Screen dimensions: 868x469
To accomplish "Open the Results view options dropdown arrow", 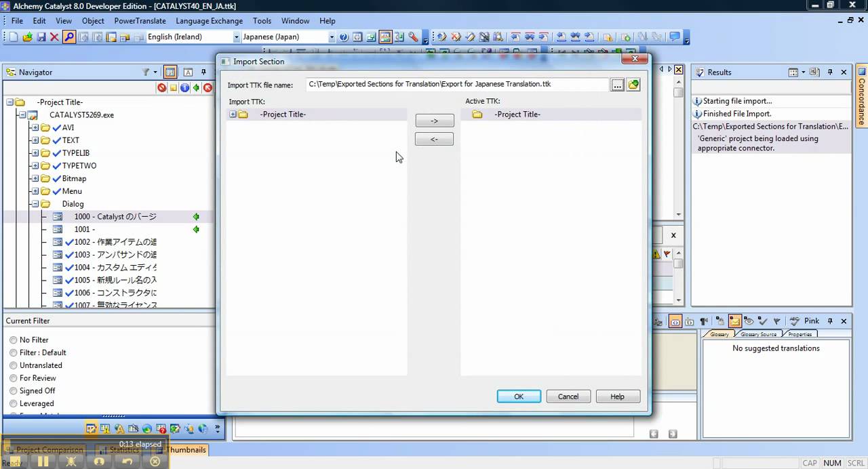I will [x=804, y=73].
